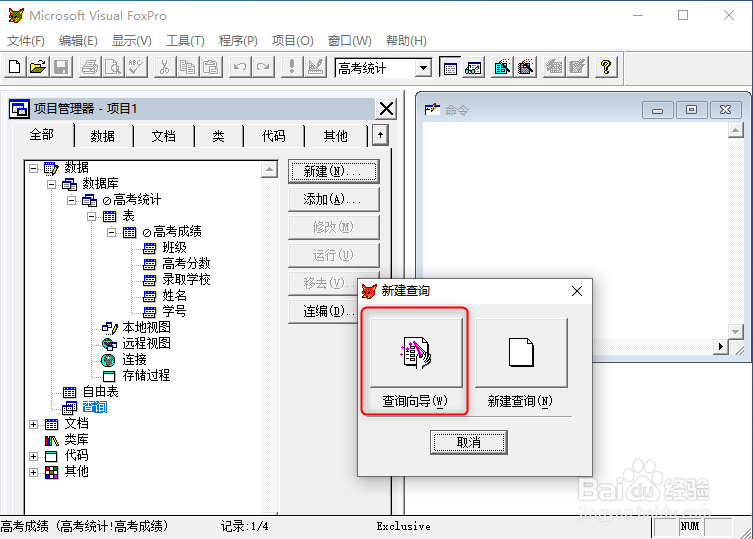Click the Spelling check toolbar icon
This screenshot has width=753, height=539.
point(136,67)
